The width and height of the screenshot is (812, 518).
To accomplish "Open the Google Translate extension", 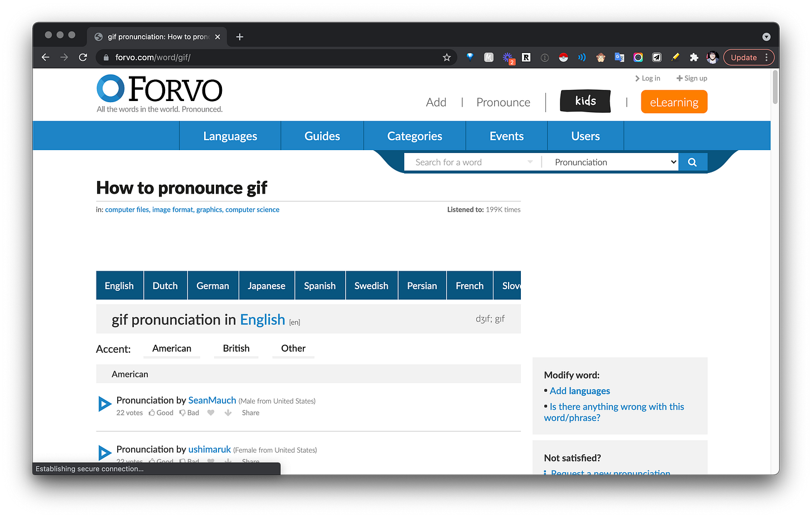I will click(x=620, y=57).
